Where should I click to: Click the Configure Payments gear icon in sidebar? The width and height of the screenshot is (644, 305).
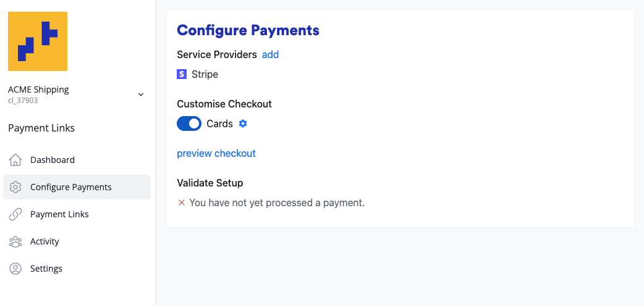point(15,187)
